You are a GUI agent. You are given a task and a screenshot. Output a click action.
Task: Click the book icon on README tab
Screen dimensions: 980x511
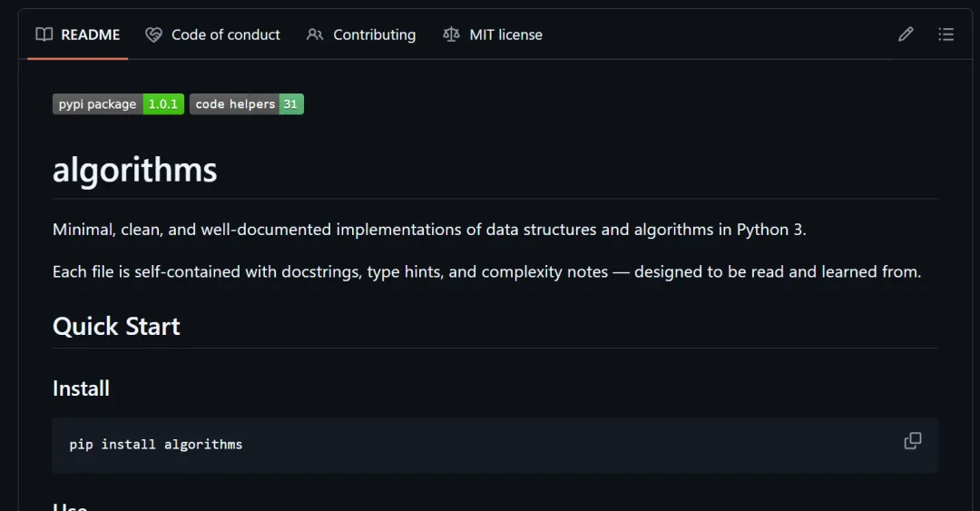coord(44,34)
